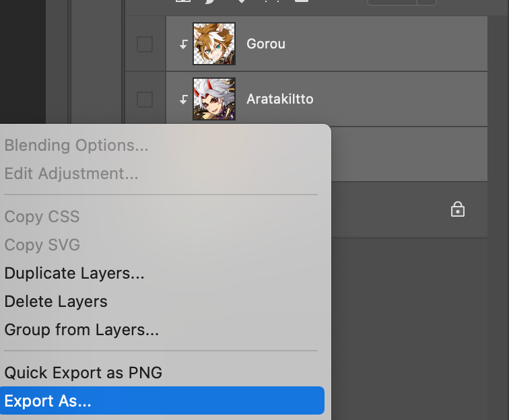Click the clipping mask arrow on Gorou layer

pos(183,44)
